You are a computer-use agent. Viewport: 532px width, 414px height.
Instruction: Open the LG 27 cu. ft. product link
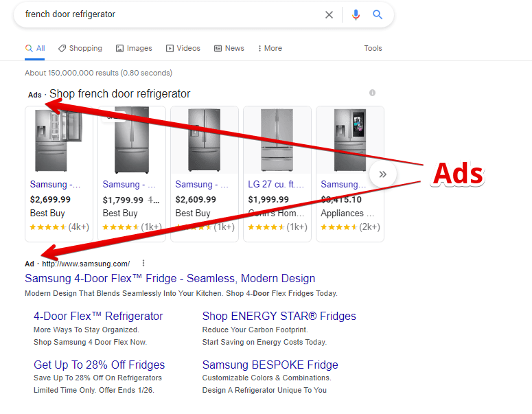pyautogui.click(x=276, y=184)
